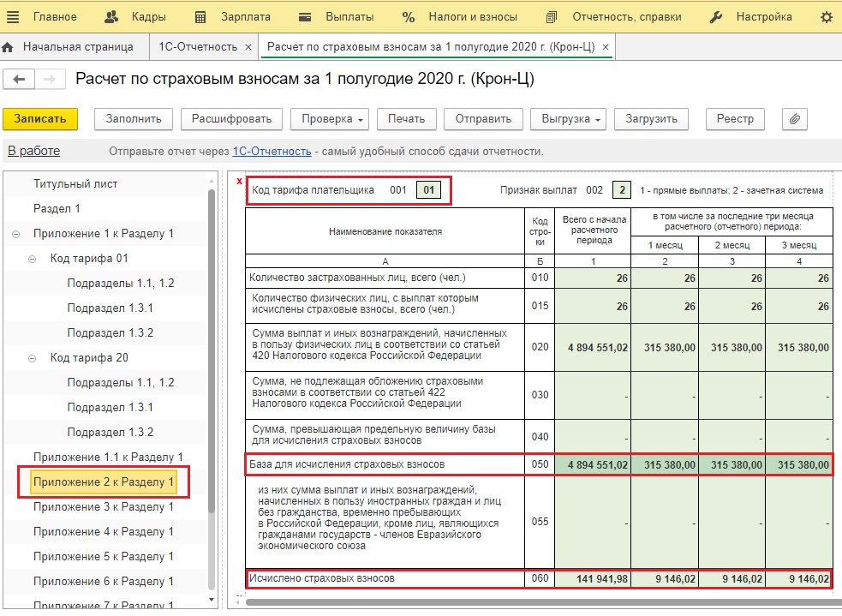
Task: Select Приложение 3 к Разделу 1
Action: pyautogui.click(x=103, y=506)
